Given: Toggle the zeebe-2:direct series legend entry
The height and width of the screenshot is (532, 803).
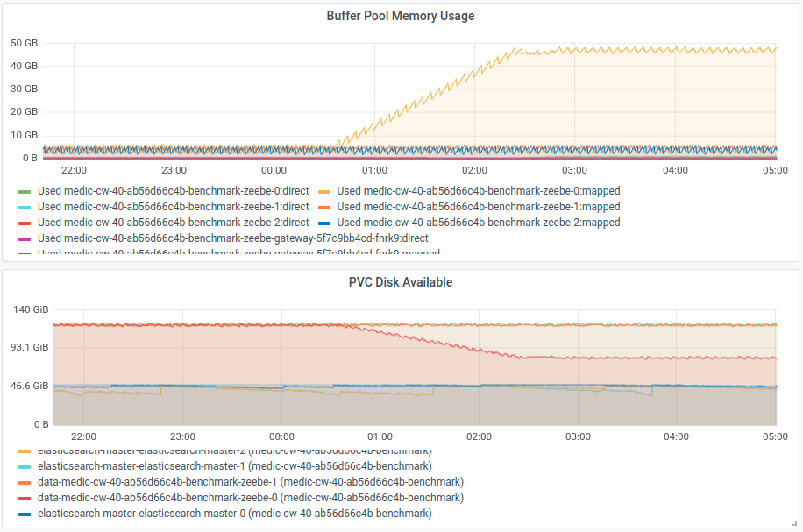Looking at the screenshot, I should click(173, 223).
